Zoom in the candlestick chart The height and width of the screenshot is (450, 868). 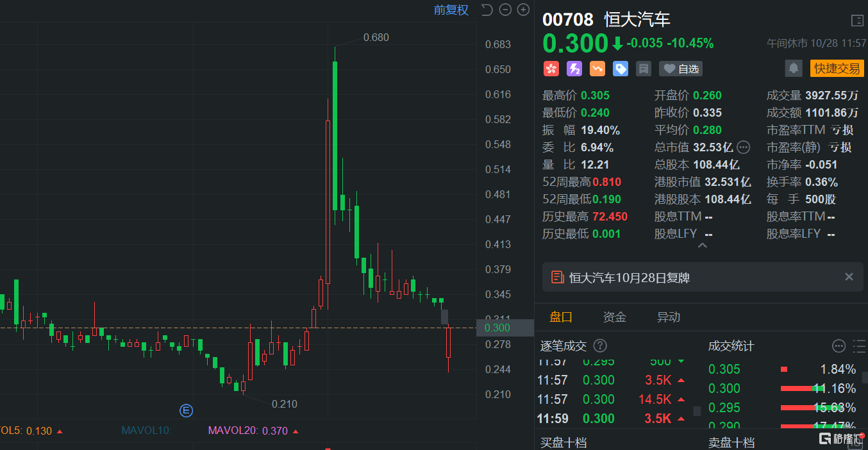click(523, 10)
